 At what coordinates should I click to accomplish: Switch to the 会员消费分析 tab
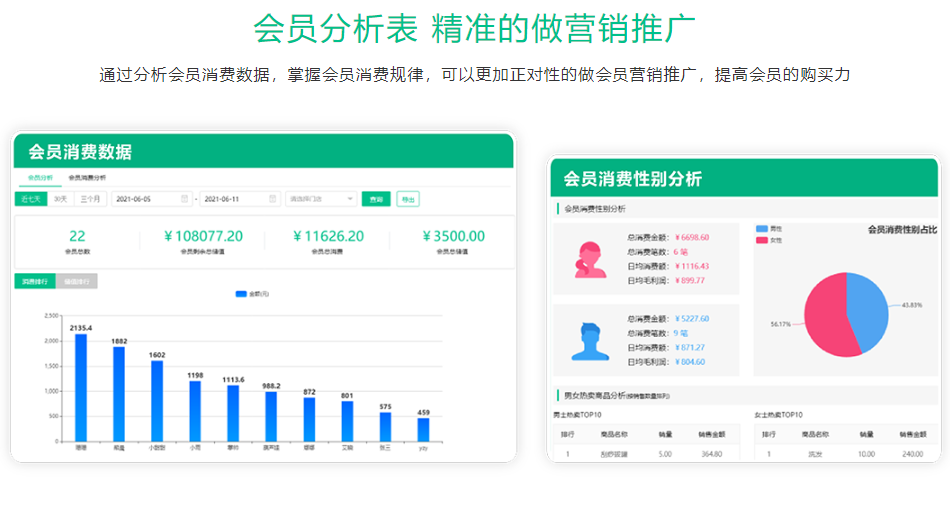(x=87, y=177)
